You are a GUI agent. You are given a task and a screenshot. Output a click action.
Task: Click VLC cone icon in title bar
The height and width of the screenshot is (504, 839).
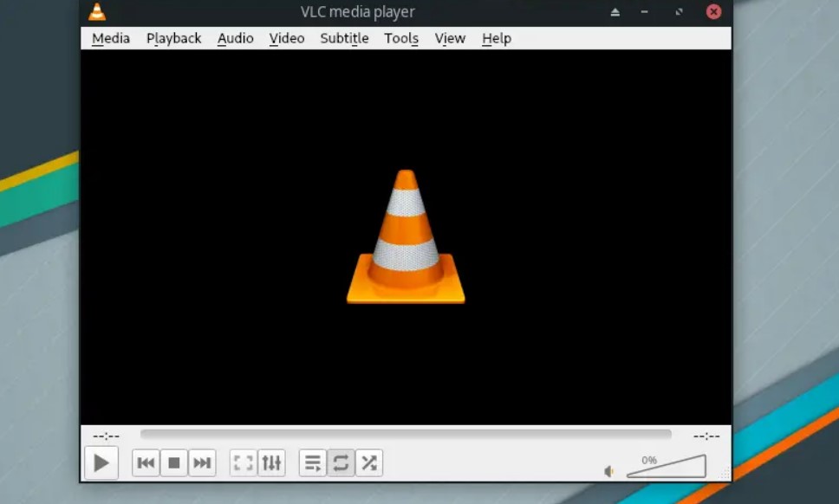pos(97,12)
